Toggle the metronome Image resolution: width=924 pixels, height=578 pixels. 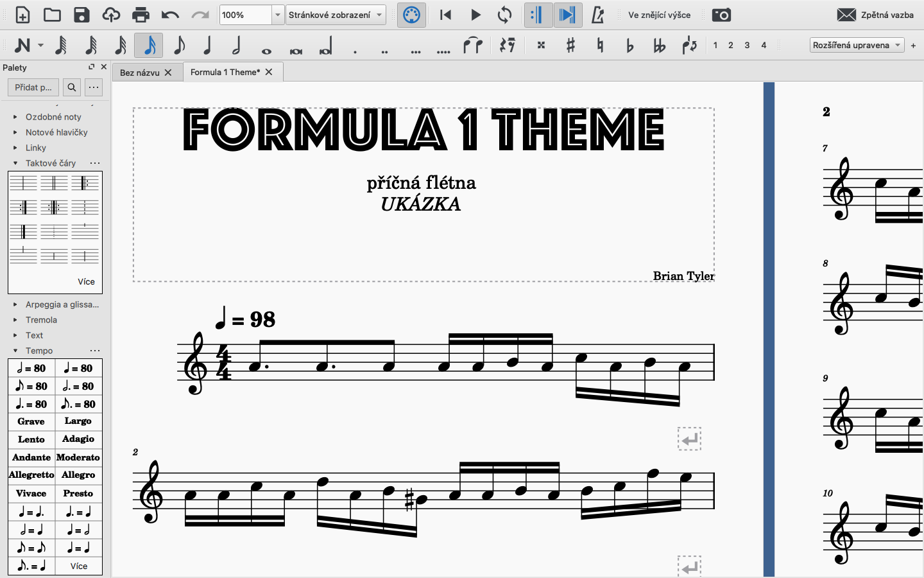click(x=597, y=15)
